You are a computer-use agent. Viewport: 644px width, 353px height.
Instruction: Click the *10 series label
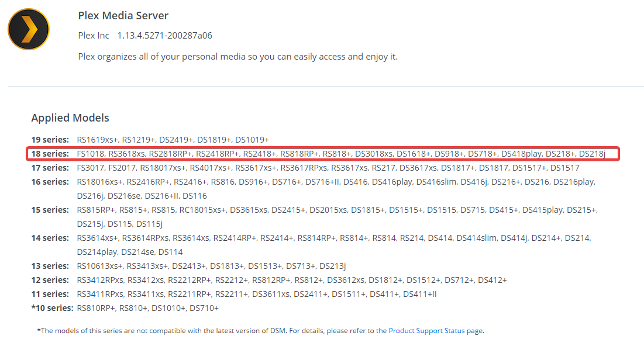coord(52,308)
